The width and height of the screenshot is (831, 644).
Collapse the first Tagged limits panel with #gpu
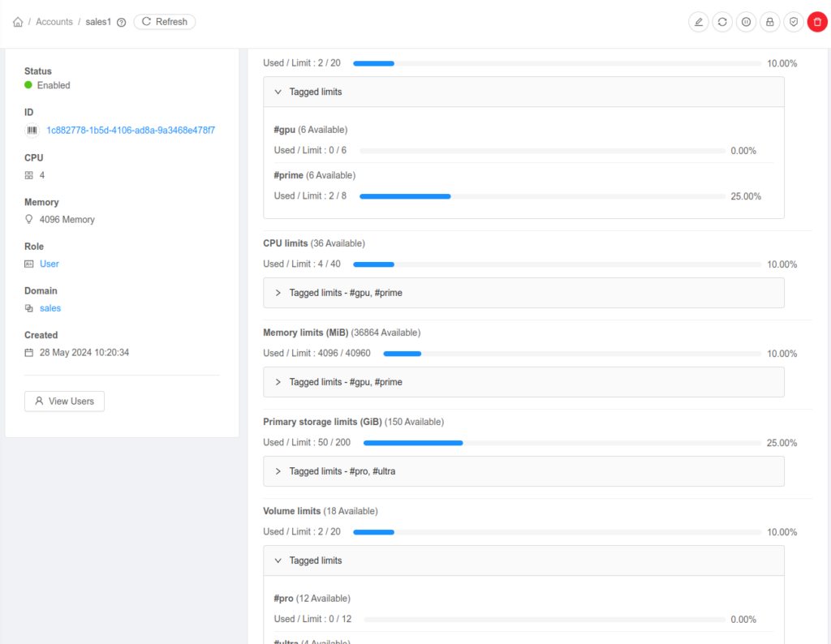[x=523, y=92]
